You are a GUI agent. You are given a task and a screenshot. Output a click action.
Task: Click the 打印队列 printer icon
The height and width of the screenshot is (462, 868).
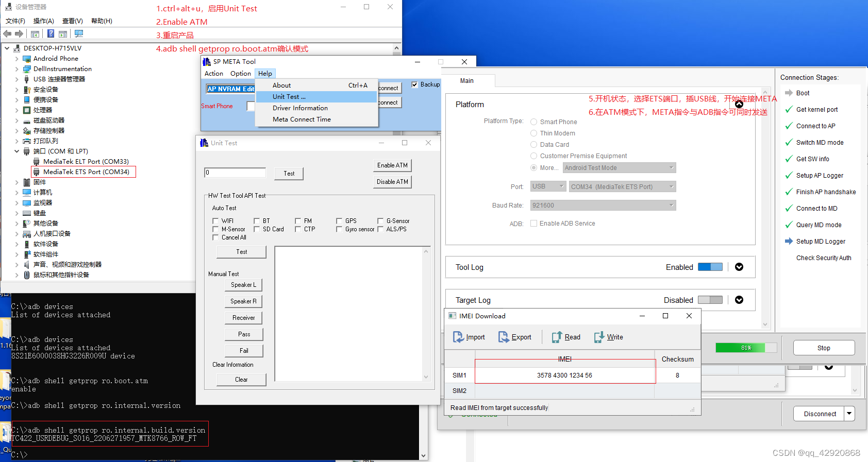[x=27, y=141]
